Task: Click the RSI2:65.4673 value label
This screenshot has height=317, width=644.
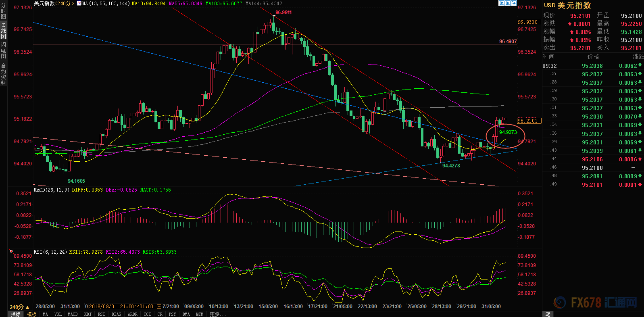Action: (x=123, y=252)
